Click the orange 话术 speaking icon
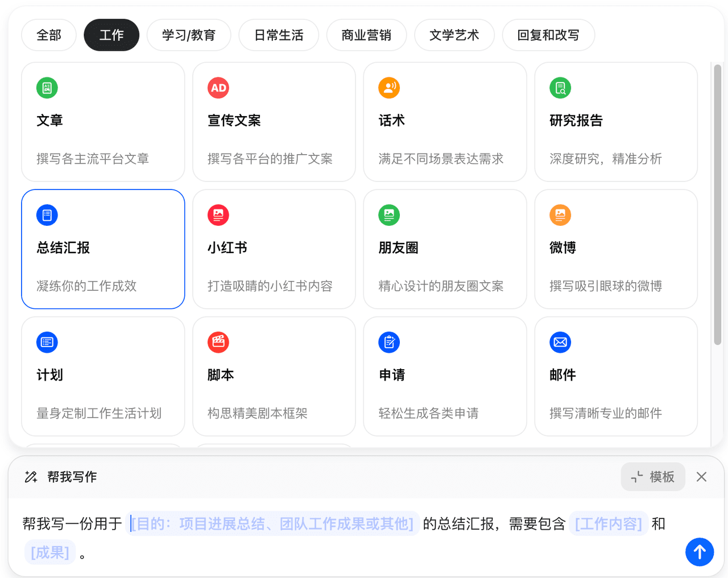The width and height of the screenshot is (728, 578). 389,88
